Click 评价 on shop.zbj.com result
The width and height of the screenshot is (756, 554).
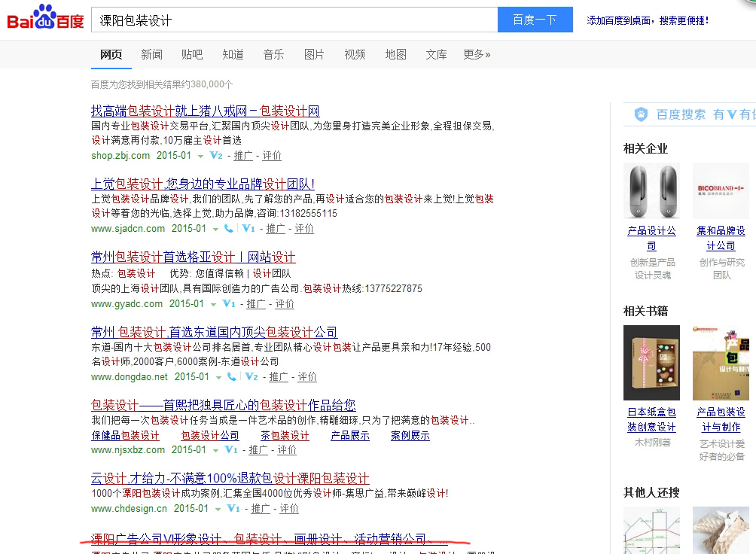pos(271,156)
